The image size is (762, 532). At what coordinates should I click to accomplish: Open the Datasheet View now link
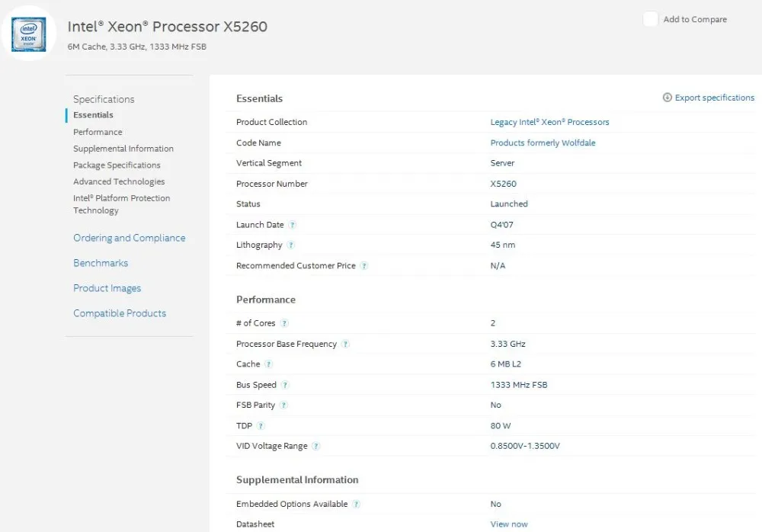[509, 524]
